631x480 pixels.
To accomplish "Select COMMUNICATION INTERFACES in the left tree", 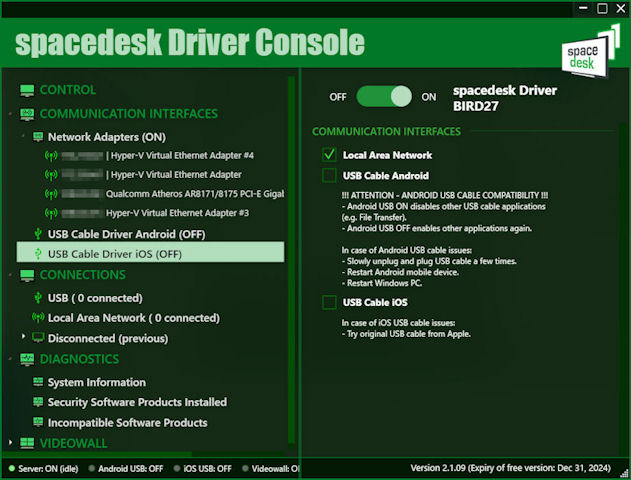I will (129, 114).
